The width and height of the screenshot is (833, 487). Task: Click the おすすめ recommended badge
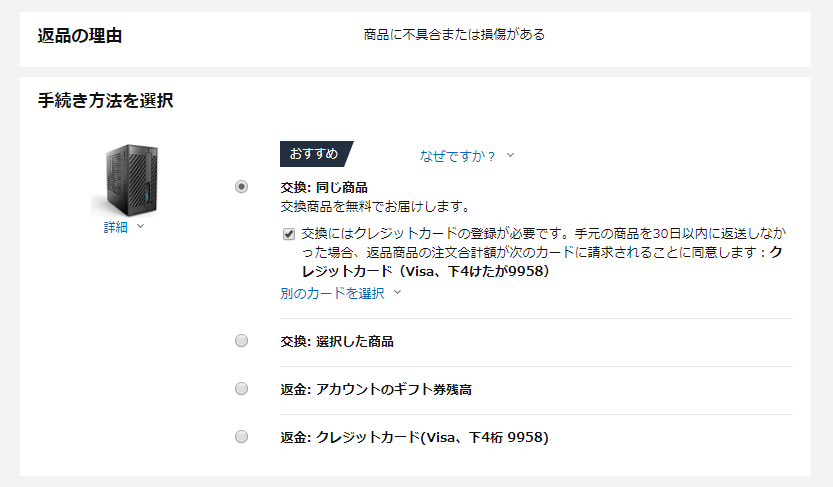click(x=314, y=154)
